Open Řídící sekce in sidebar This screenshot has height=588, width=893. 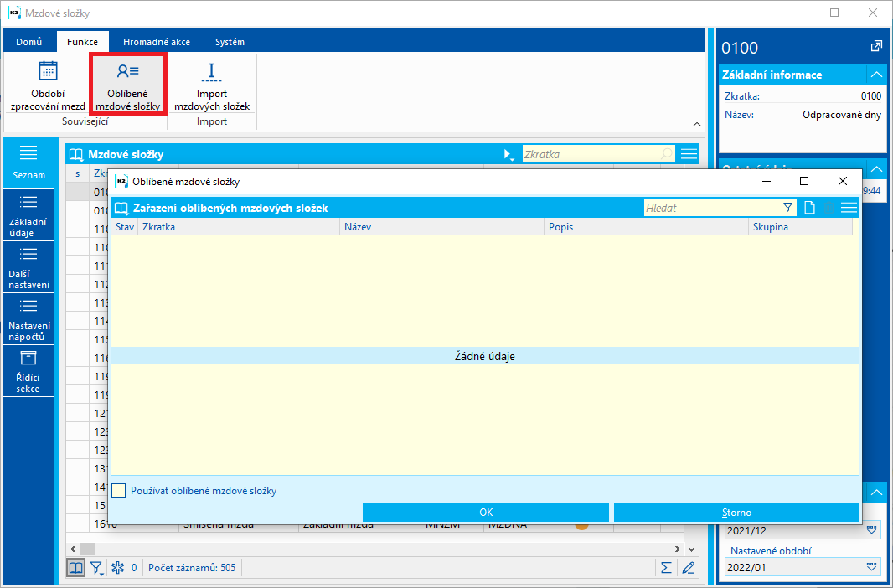[x=28, y=371]
